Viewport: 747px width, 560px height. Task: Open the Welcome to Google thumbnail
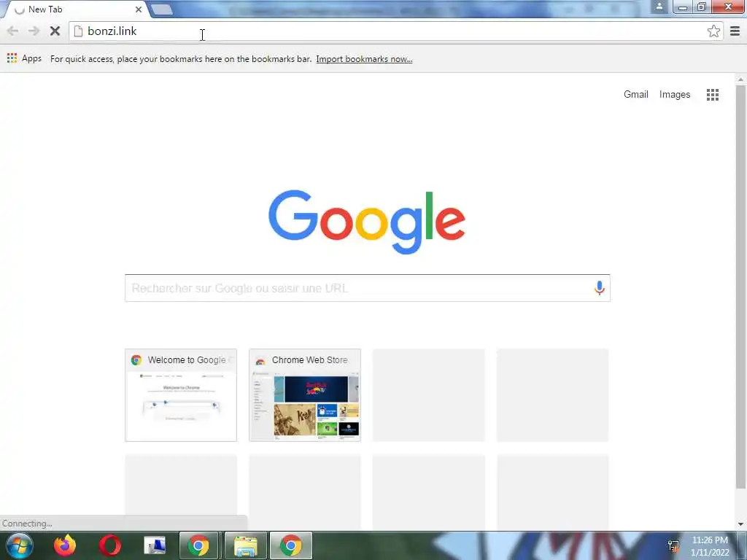181,395
